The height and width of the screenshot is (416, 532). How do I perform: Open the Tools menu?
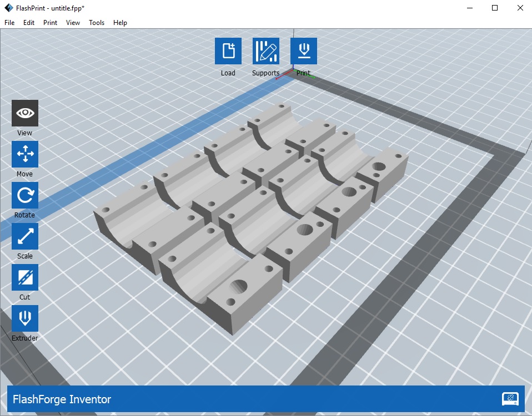point(97,22)
